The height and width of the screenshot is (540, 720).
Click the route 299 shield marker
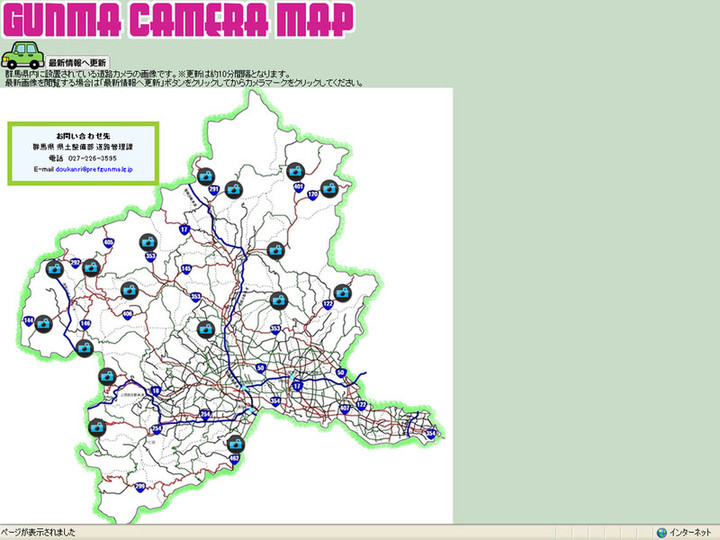141,487
